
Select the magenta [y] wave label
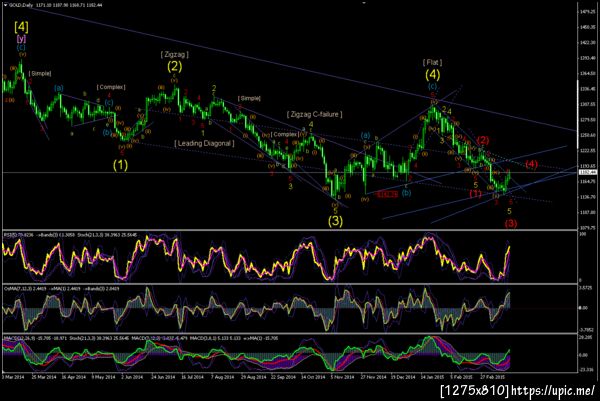point(21,39)
